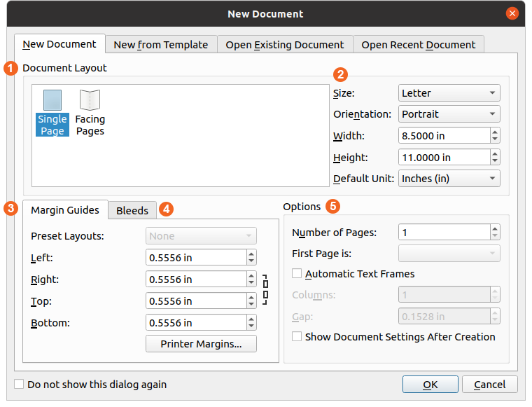Click the Width field showing 8.5000 in
Screen dimensions: 532x407
(x=444, y=136)
